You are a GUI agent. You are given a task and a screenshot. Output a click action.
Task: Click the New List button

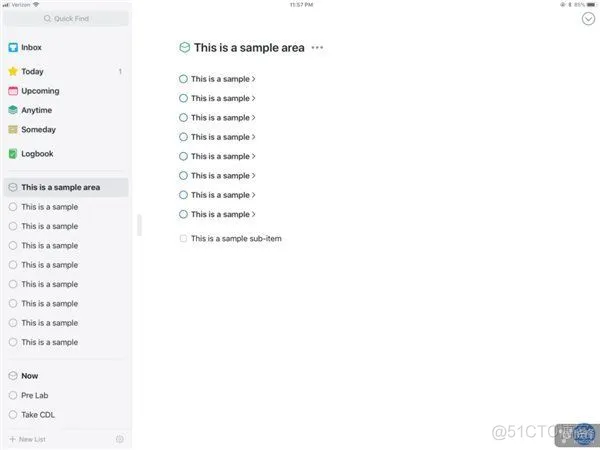(x=28, y=439)
